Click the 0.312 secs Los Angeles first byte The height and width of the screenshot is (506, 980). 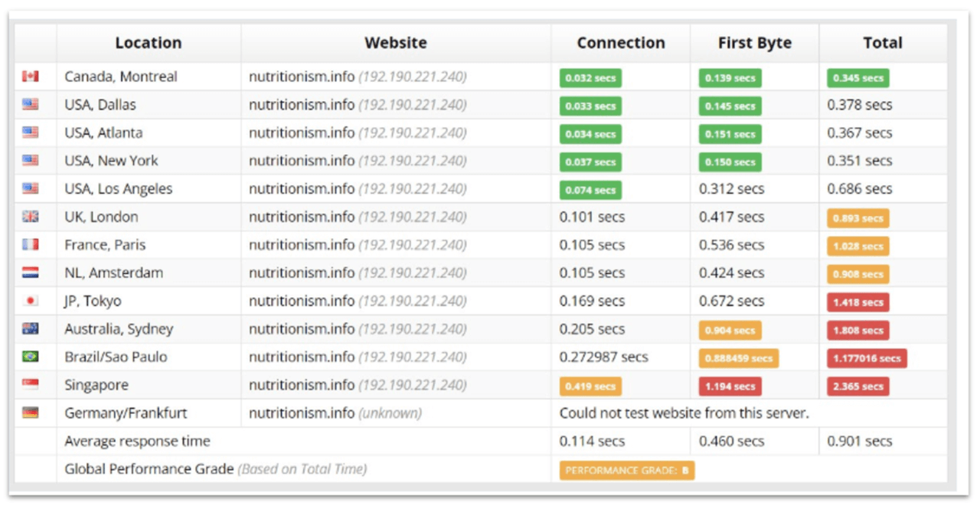[x=732, y=189]
